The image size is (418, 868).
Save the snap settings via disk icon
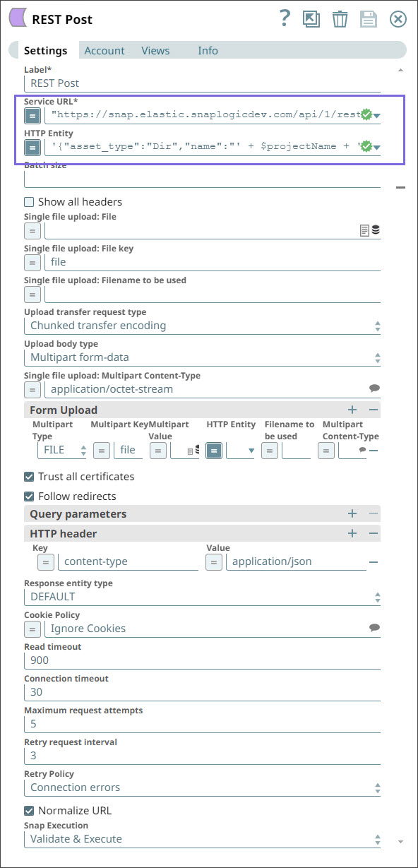tap(368, 19)
